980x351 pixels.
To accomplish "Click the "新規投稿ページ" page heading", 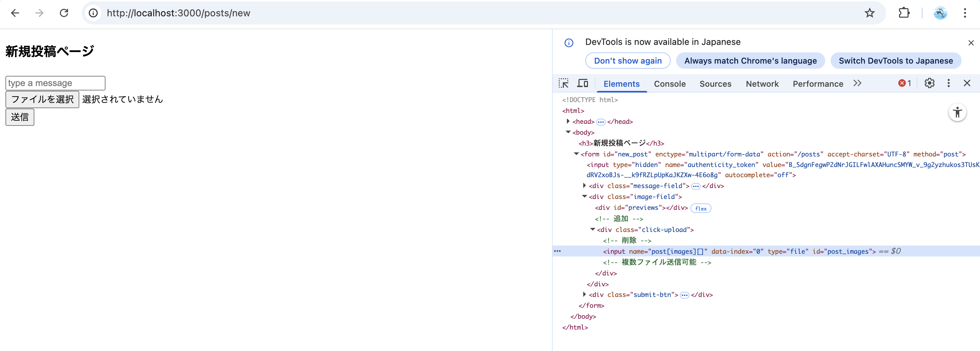I will pyautogui.click(x=50, y=51).
